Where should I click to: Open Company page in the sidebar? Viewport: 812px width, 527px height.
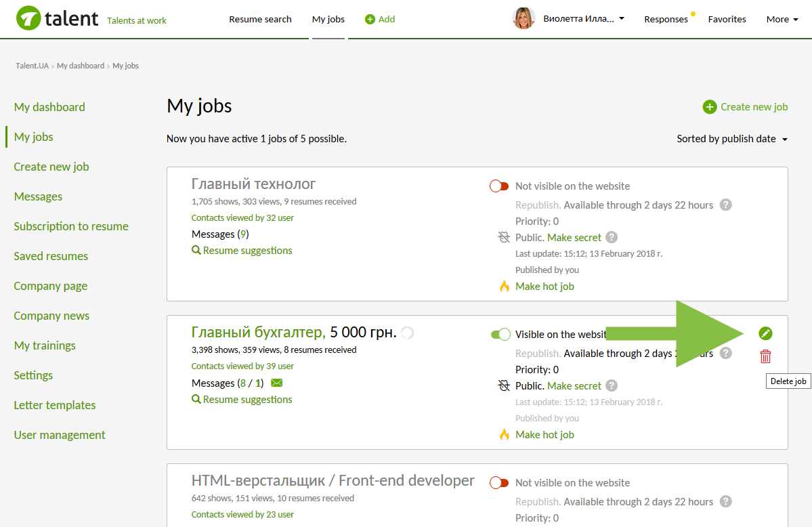point(51,286)
